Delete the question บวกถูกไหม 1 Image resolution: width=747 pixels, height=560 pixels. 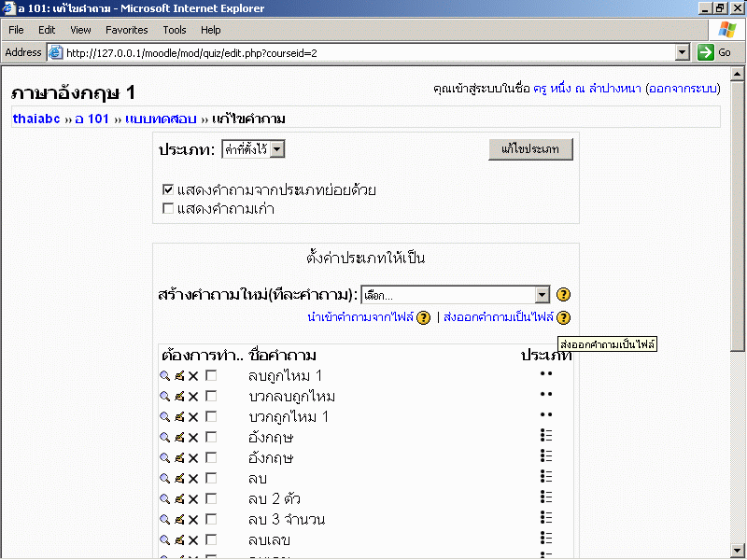[x=193, y=416]
